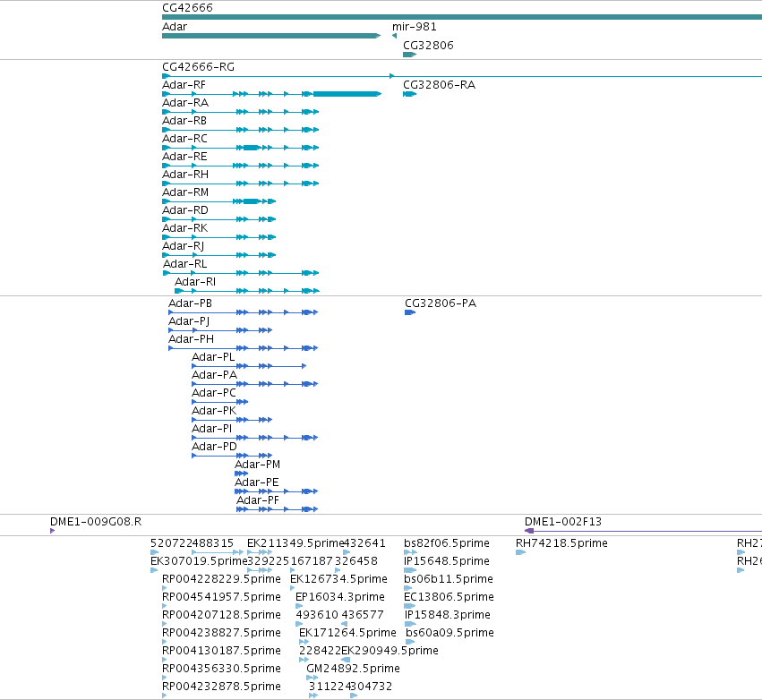Select the Adar-RM transcript label

[x=185, y=192]
